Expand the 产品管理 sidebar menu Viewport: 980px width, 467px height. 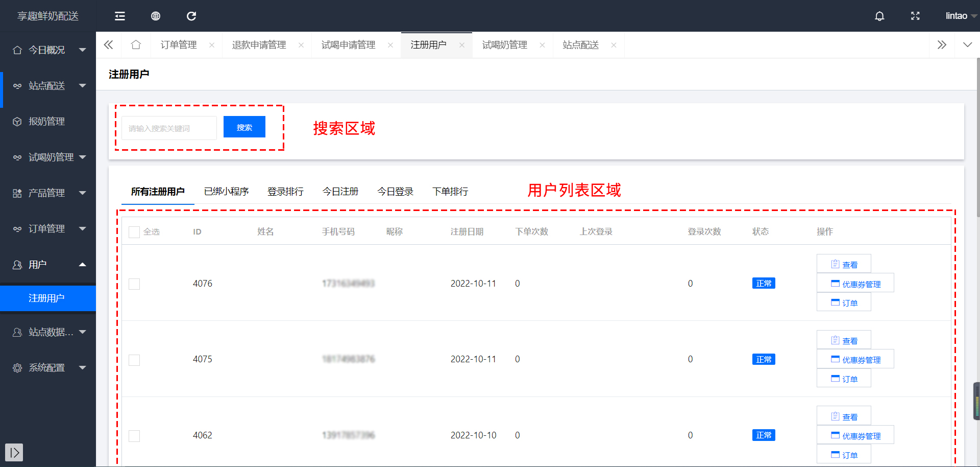[x=48, y=193]
